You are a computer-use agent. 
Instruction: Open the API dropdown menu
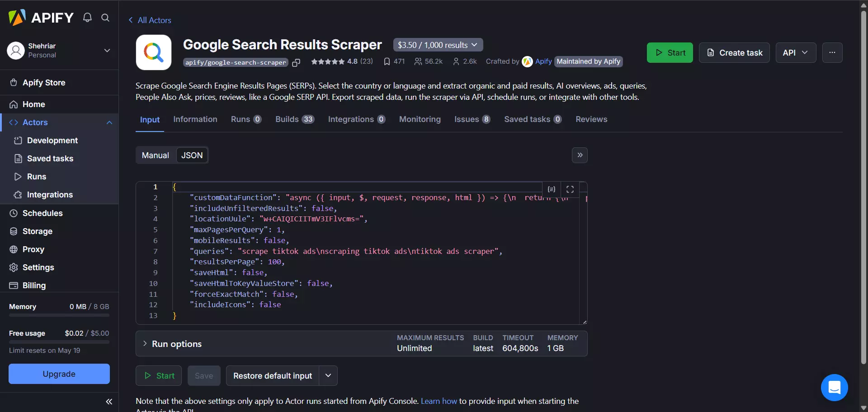pos(795,52)
